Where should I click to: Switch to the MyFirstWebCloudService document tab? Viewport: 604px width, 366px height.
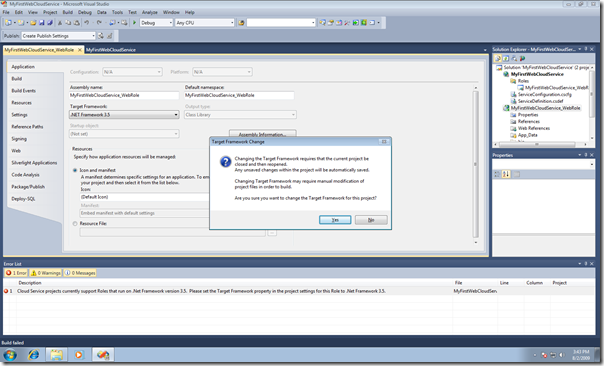(x=111, y=50)
